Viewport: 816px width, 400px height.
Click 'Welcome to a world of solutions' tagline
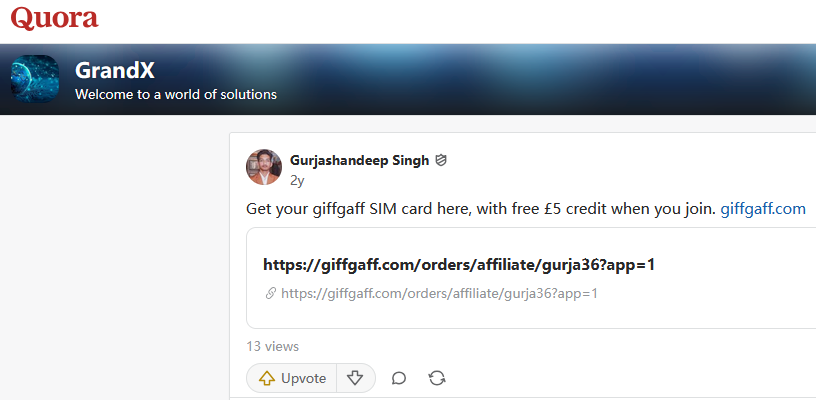[176, 95]
